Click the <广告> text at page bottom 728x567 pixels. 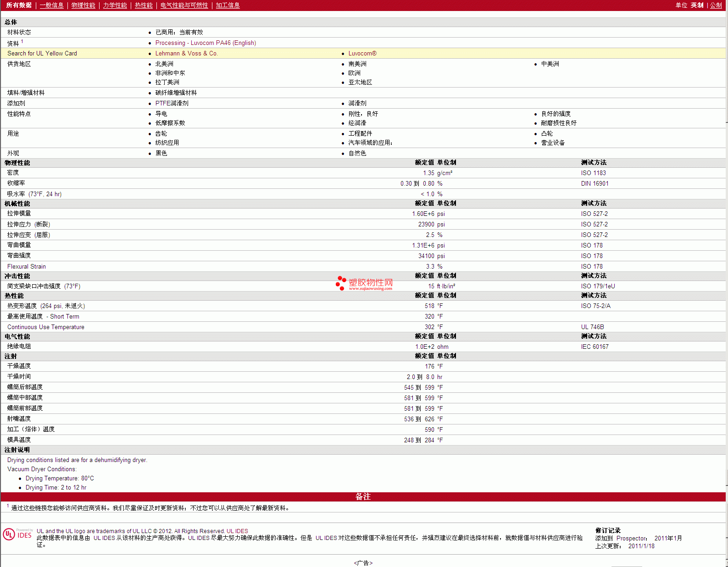pyautogui.click(x=363, y=563)
